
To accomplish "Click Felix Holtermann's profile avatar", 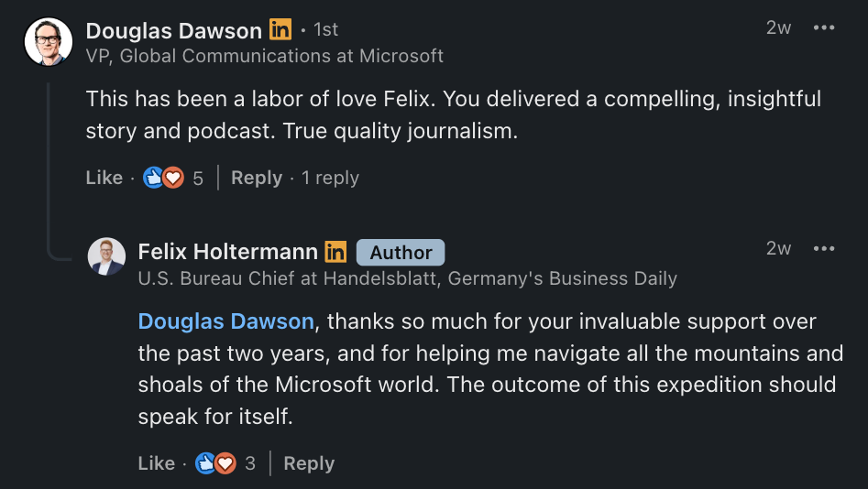I will pyautogui.click(x=106, y=257).
